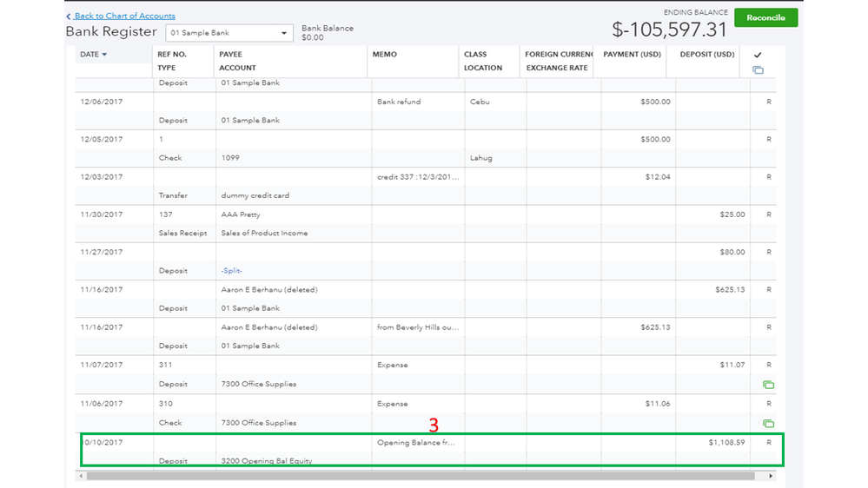Screen dimensions: 868x488
Task: Click the 12/05/2017 date cell
Action: click(102, 140)
